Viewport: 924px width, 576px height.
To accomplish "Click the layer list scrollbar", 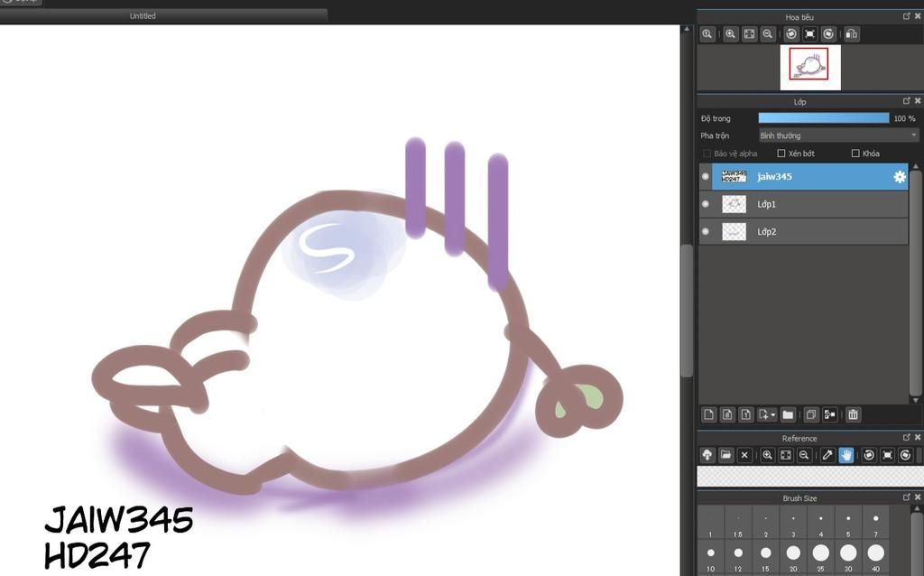I will pyautogui.click(x=915, y=283).
